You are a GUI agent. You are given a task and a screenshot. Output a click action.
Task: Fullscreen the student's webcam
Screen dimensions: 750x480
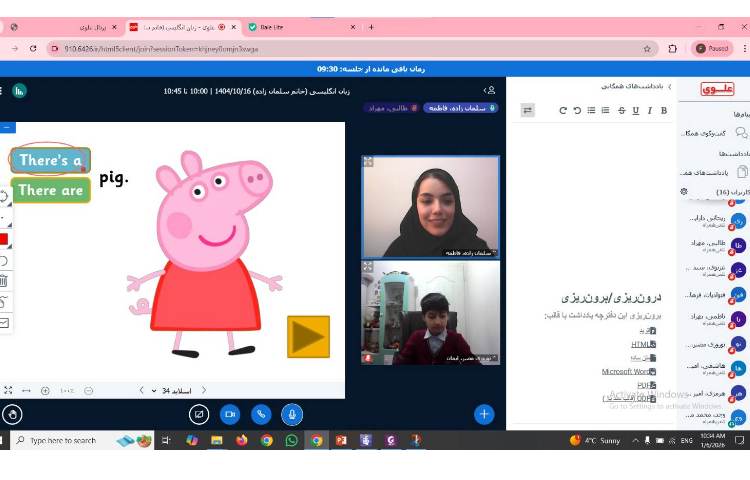tap(368, 266)
